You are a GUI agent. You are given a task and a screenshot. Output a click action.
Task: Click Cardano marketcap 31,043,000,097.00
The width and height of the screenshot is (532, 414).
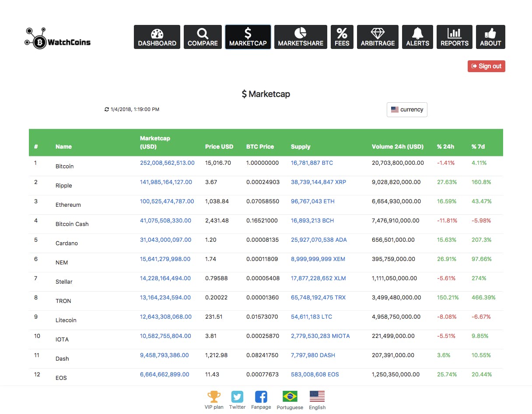(x=165, y=240)
